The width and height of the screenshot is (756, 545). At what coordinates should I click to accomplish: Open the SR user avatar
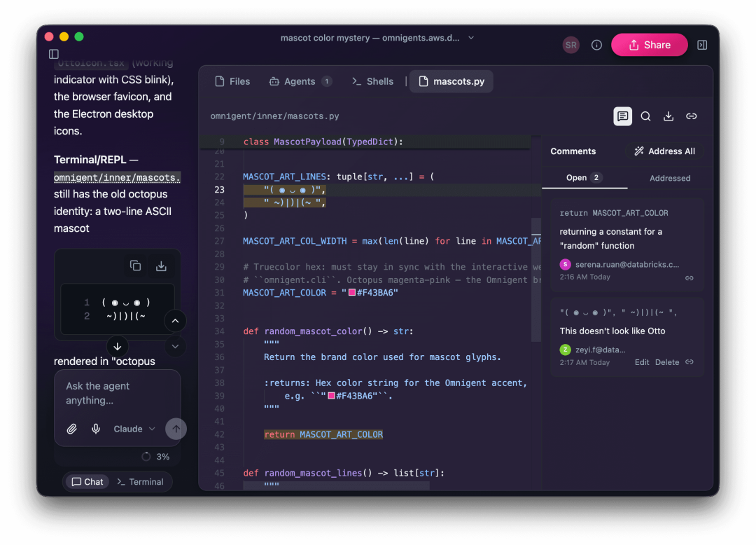[x=571, y=45]
